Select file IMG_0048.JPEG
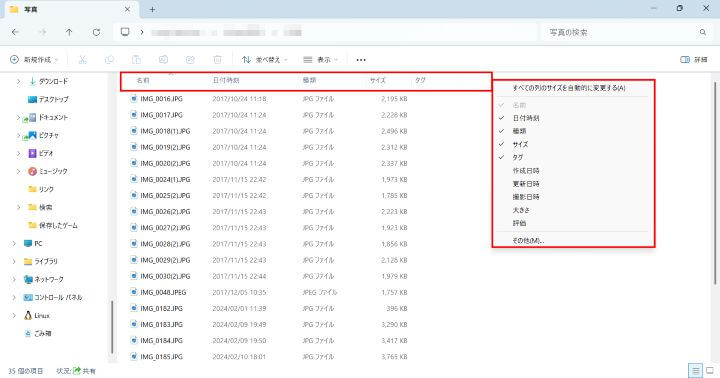 click(x=163, y=292)
